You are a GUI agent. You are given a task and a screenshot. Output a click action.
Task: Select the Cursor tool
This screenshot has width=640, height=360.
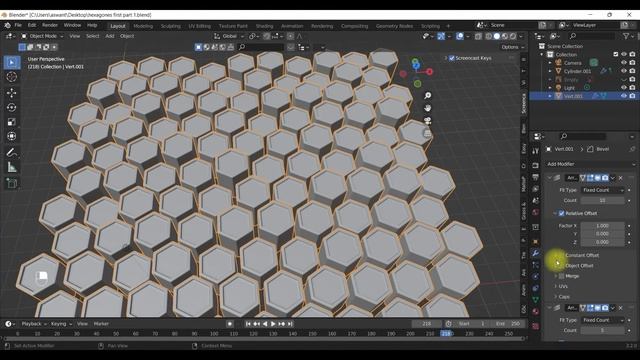pyautogui.click(x=11, y=77)
